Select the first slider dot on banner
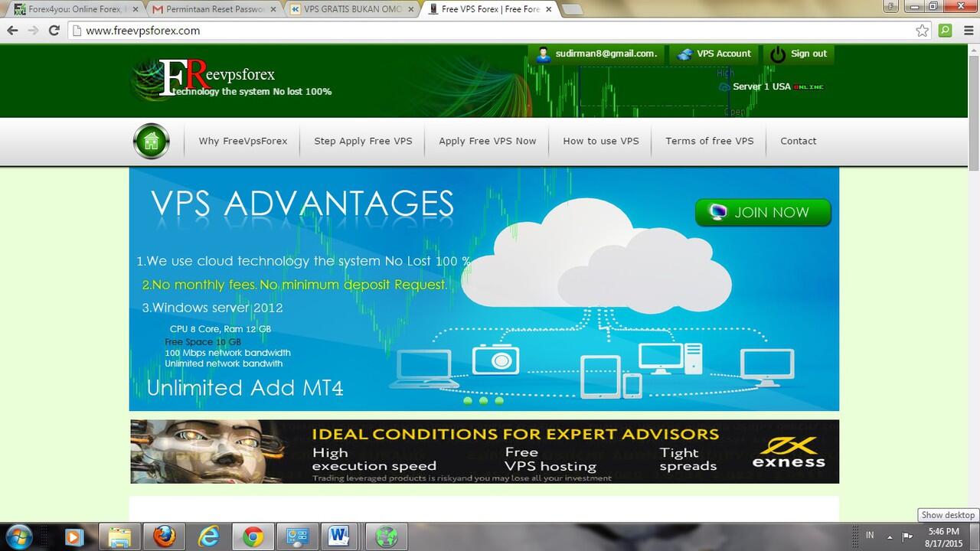 (x=468, y=400)
